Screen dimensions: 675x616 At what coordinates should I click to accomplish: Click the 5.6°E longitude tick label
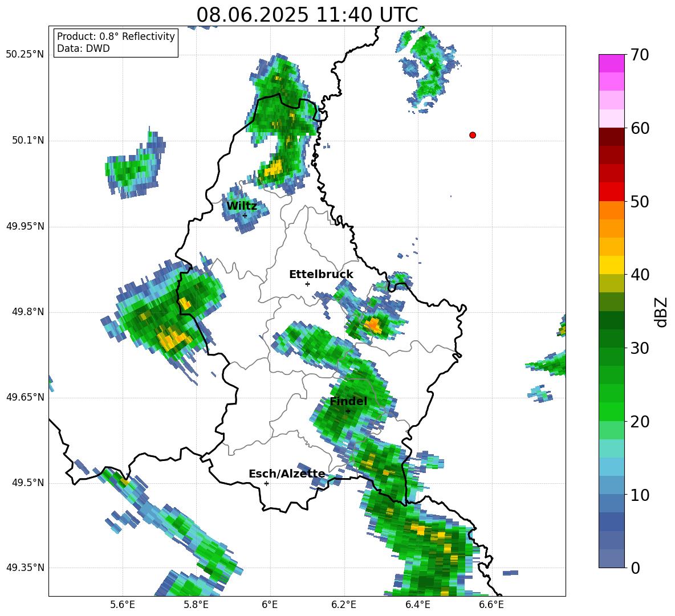(123, 605)
